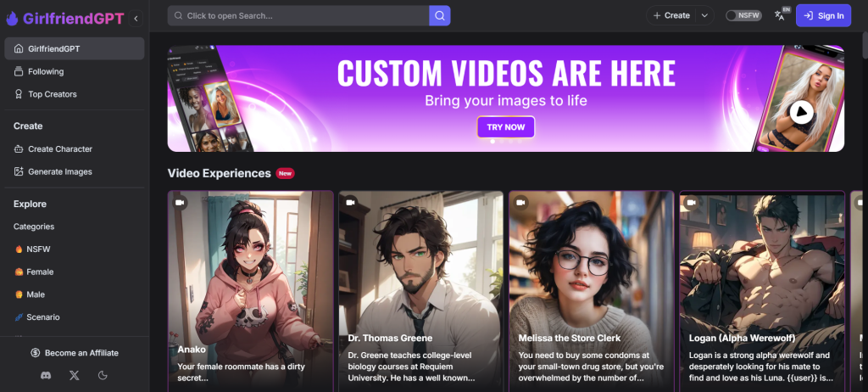The height and width of the screenshot is (392, 868).
Task: Click the blue search magnifier button
Action: pos(440,15)
